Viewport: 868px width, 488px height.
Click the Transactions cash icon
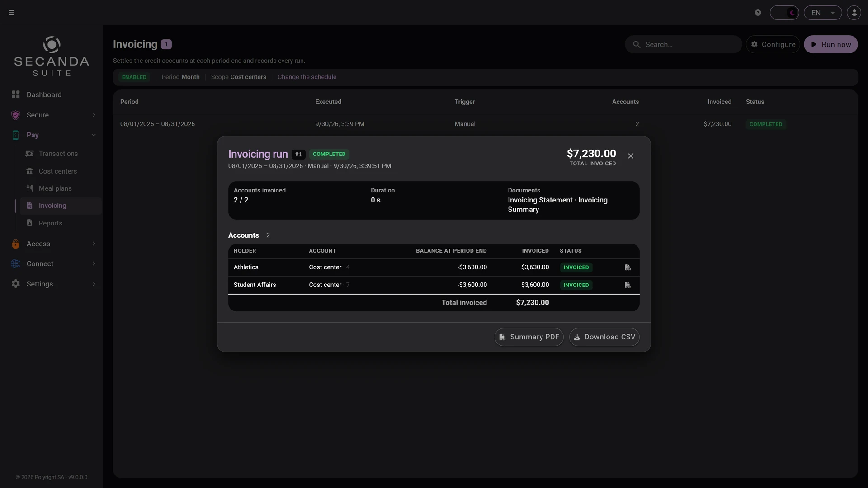(x=29, y=154)
